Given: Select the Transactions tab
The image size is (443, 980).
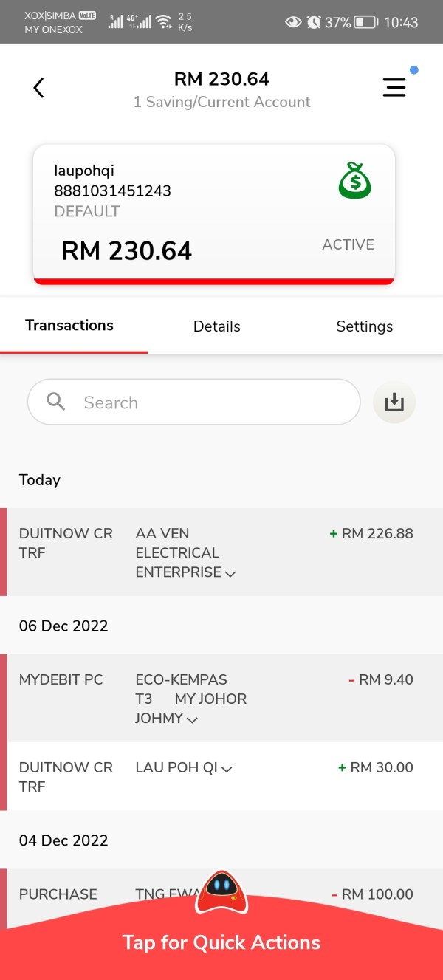Looking at the screenshot, I should pyautogui.click(x=69, y=326).
